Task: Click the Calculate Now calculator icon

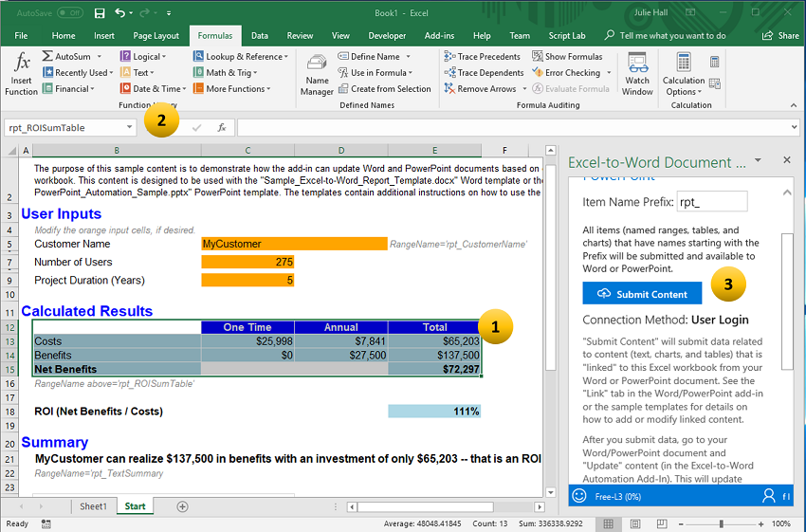Action: click(x=715, y=63)
